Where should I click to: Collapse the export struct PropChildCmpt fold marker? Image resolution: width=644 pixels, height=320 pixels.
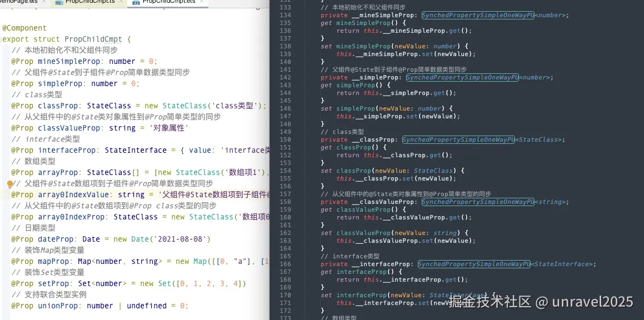pyautogui.click(x=1, y=39)
